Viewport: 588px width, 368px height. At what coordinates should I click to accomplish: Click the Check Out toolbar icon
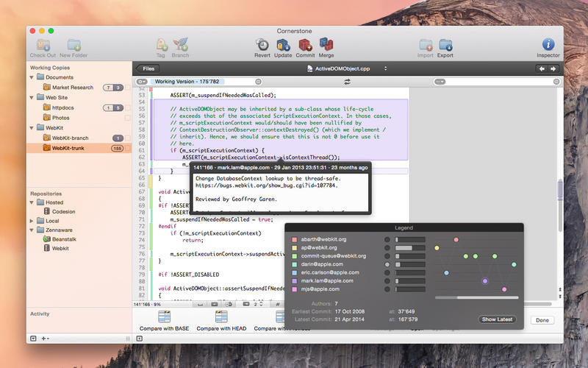click(x=43, y=45)
